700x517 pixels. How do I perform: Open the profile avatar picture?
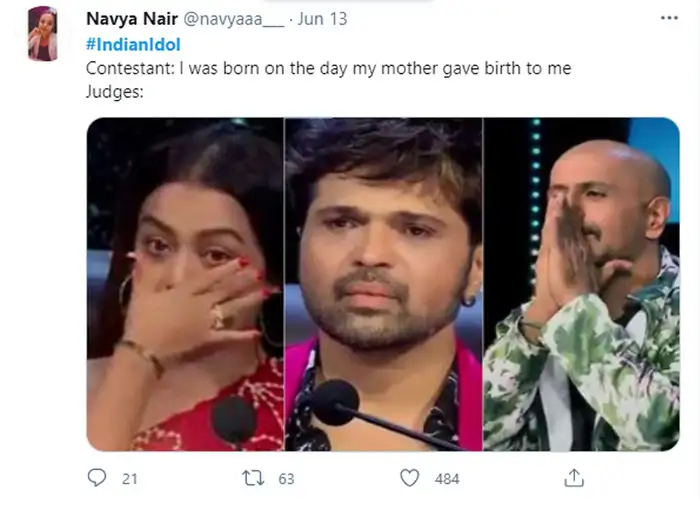42,33
